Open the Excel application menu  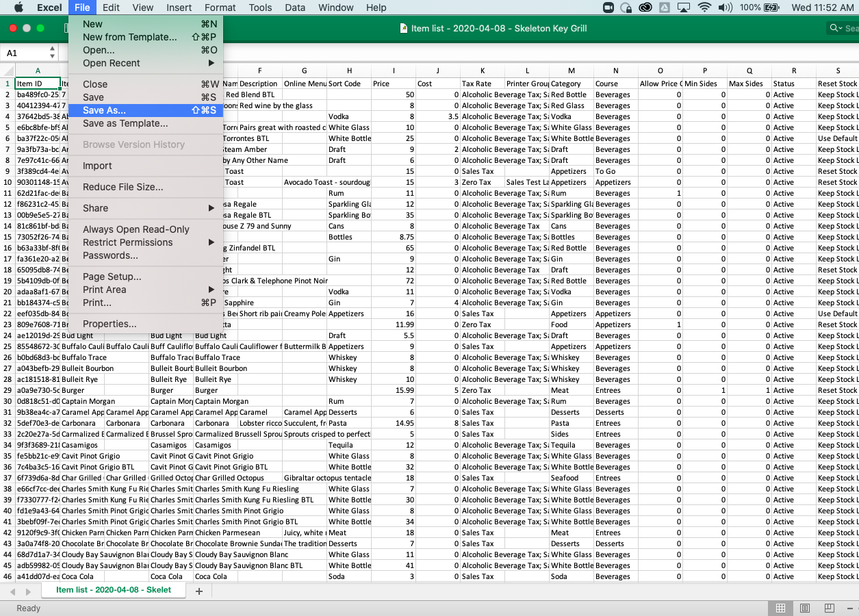pyautogui.click(x=49, y=8)
